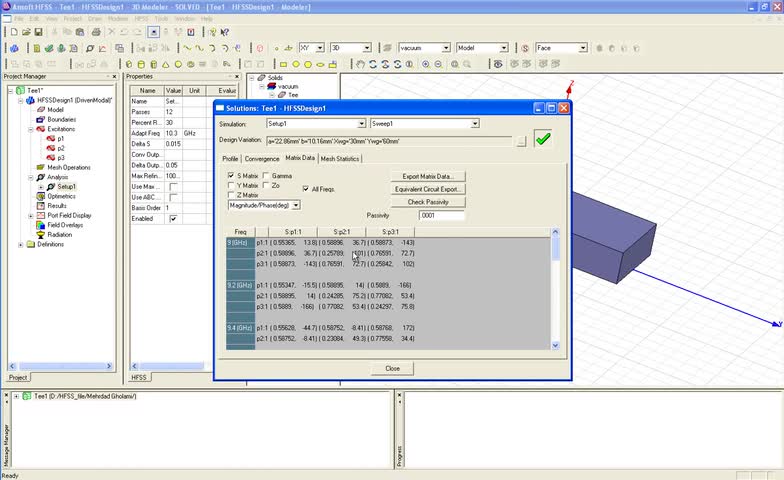Click the Draw arc tool icon
Screen dimensions: 784x480
coord(212,48)
